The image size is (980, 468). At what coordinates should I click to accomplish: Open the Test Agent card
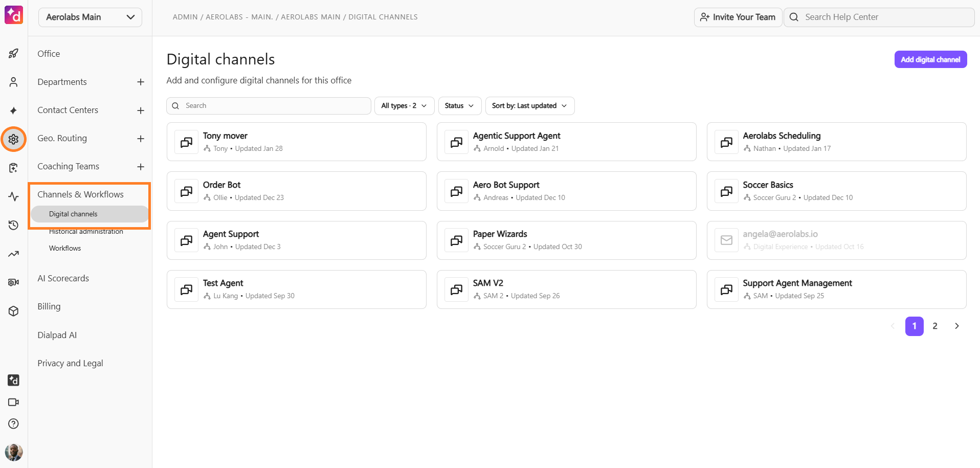(x=296, y=289)
